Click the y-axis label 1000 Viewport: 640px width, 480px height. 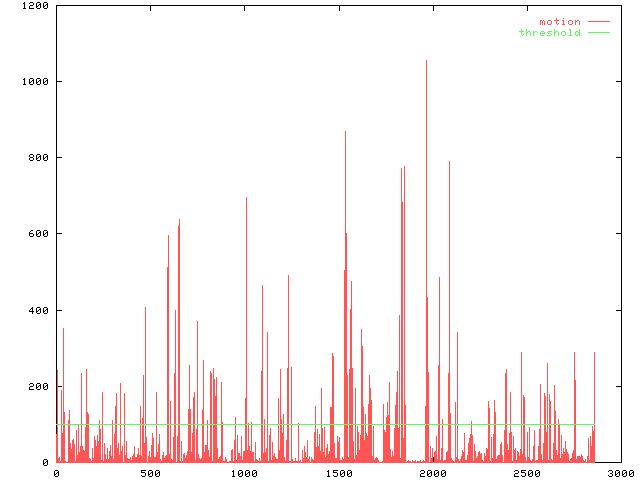(36, 81)
